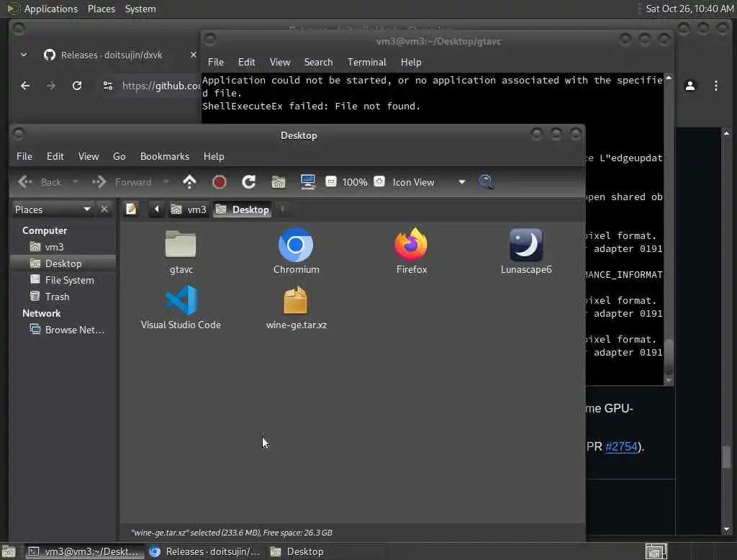Open Trash in Places sidebar

pos(63,297)
